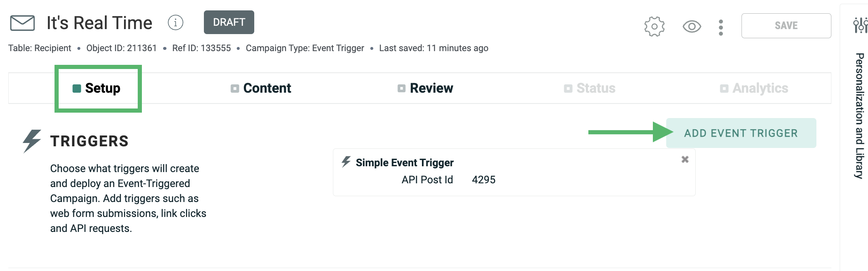Select the Status tab
868x271 pixels.
(x=590, y=88)
